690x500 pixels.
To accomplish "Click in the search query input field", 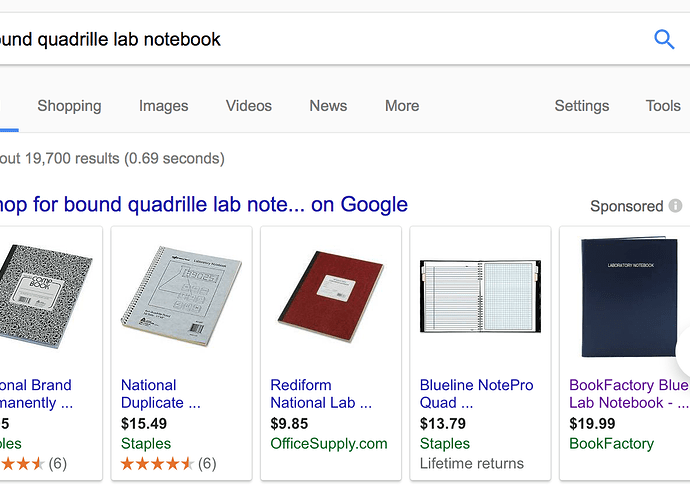I will tap(323, 39).
